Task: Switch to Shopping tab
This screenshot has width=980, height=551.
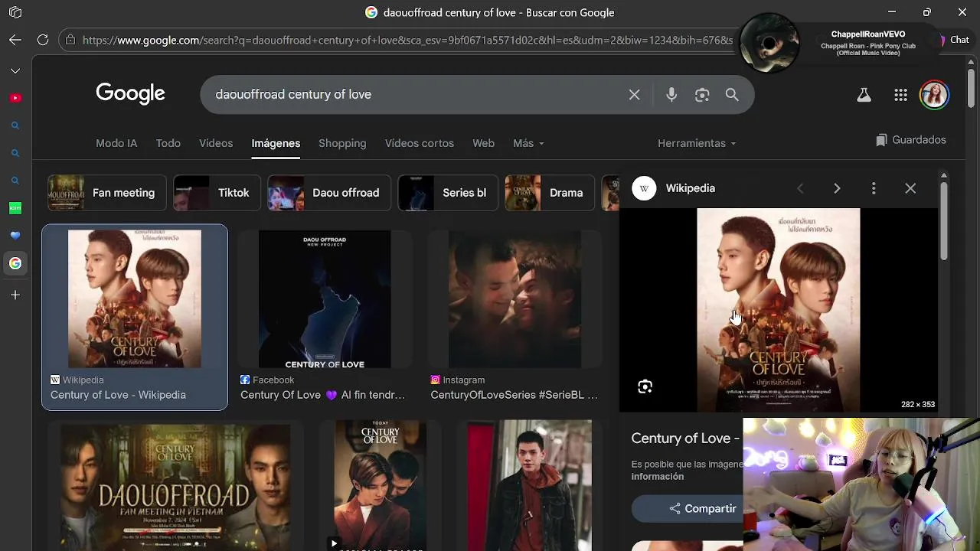Action: point(342,143)
